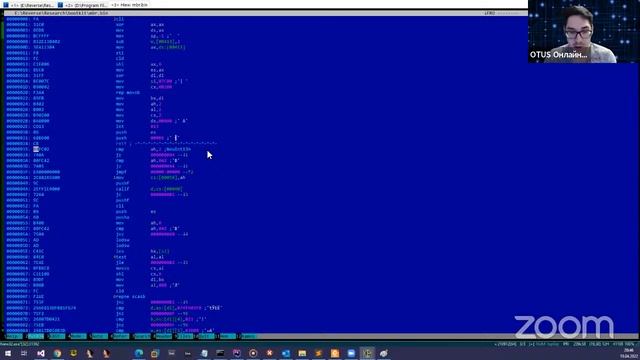Screen dimensions: 640x360
Task: Click the OTUS presenter webcam thumbnail
Action: coord(584,31)
